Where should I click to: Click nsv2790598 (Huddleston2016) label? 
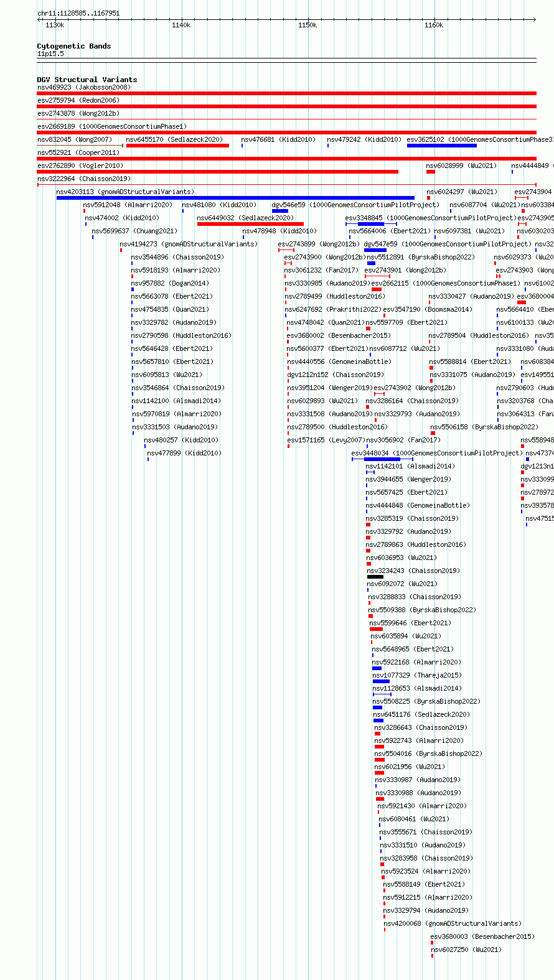pyautogui.click(x=181, y=335)
